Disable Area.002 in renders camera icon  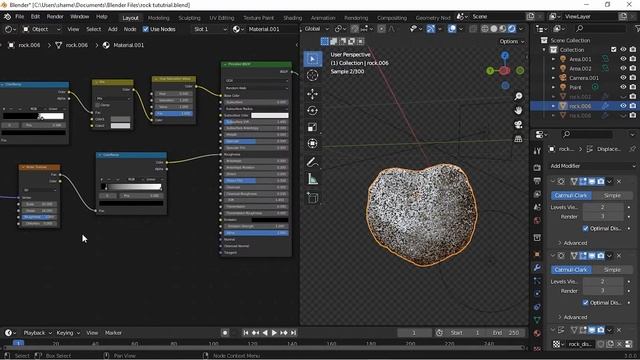[x=633, y=69]
